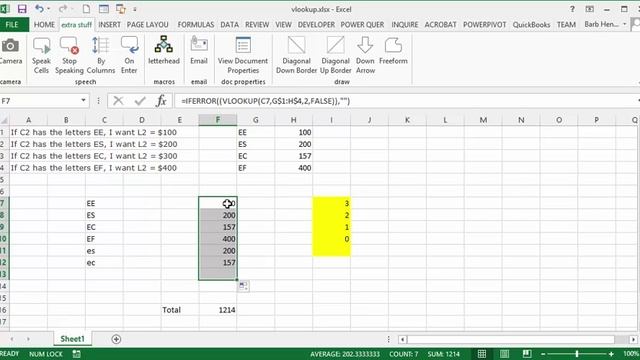Click macro recording icon in status bar
The height and width of the screenshot is (360, 640).
pos(76,354)
